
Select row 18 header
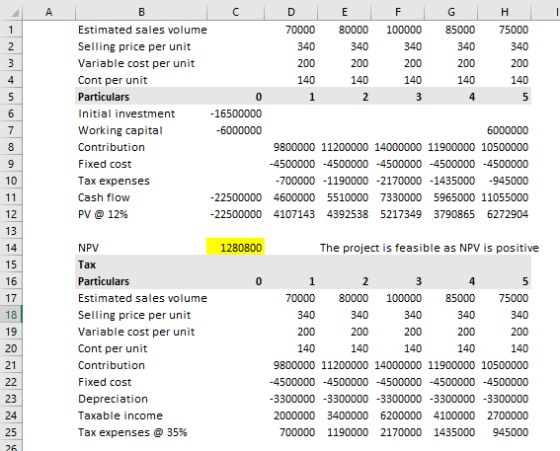[11, 315]
